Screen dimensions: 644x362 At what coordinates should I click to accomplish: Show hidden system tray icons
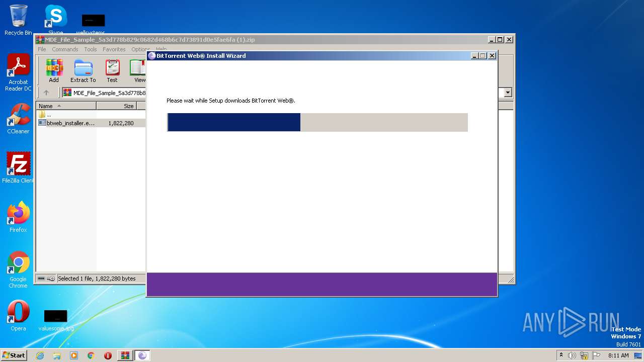[561, 355]
